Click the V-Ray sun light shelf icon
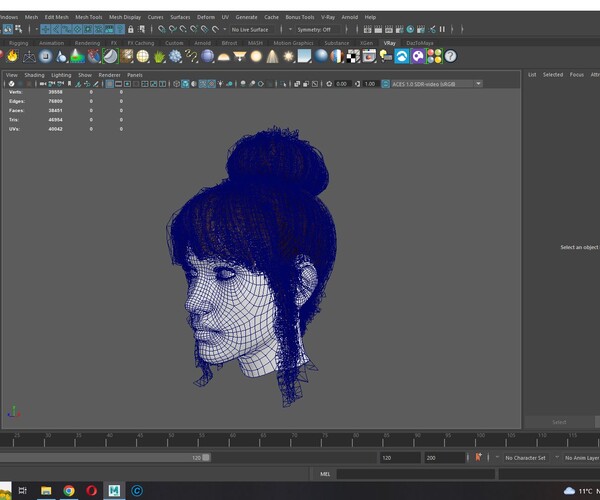The image size is (600, 500). click(288, 57)
